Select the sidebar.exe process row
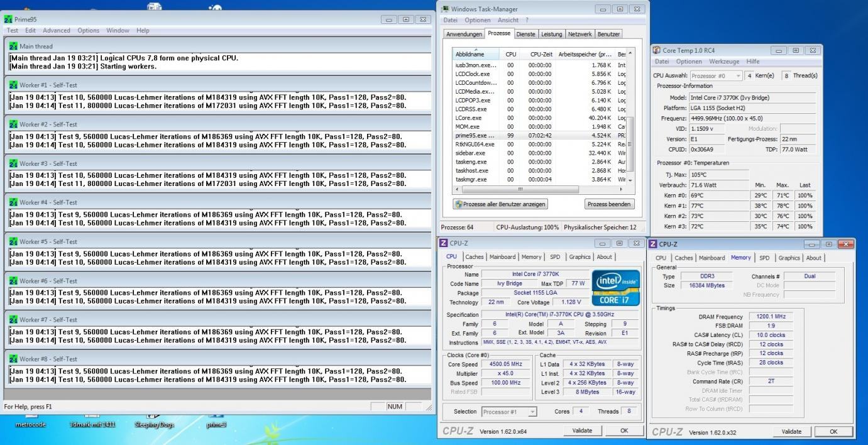 point(539,153)
